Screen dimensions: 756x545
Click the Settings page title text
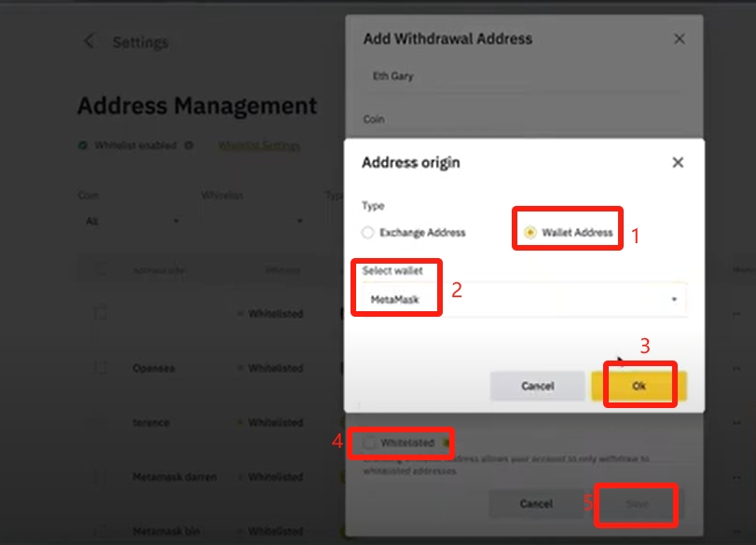point(141,43)
